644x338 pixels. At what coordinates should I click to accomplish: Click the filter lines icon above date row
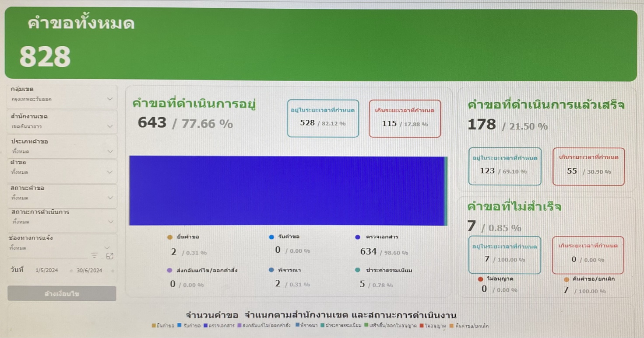click(x=94, y=255)
